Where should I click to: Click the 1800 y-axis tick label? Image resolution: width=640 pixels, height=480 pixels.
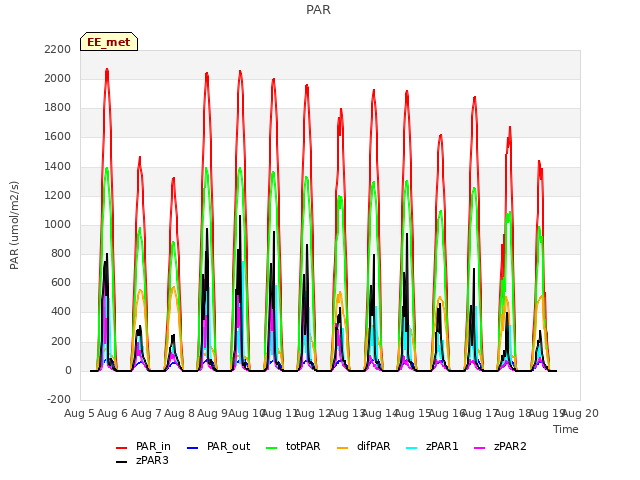[x=58, y=108]
